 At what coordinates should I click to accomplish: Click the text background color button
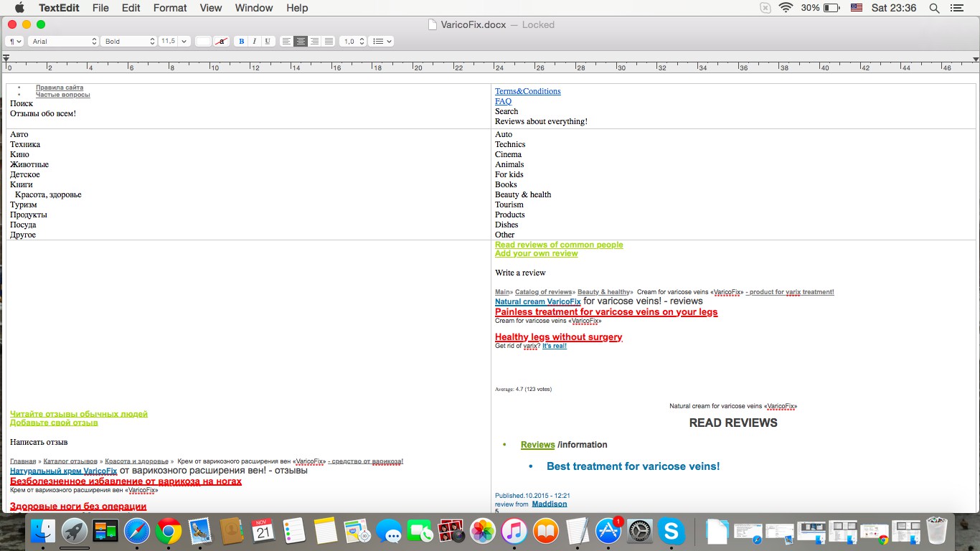pos(222,42)
